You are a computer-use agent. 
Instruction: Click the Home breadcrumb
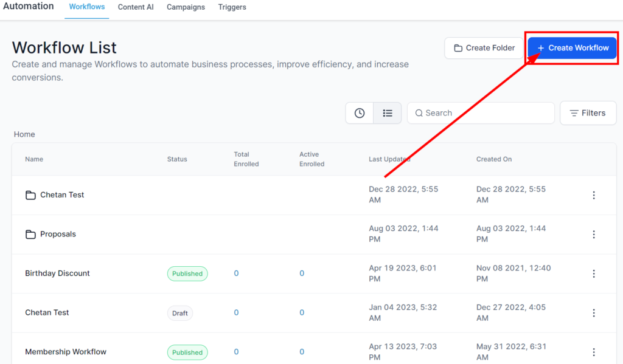pos(24,134)
